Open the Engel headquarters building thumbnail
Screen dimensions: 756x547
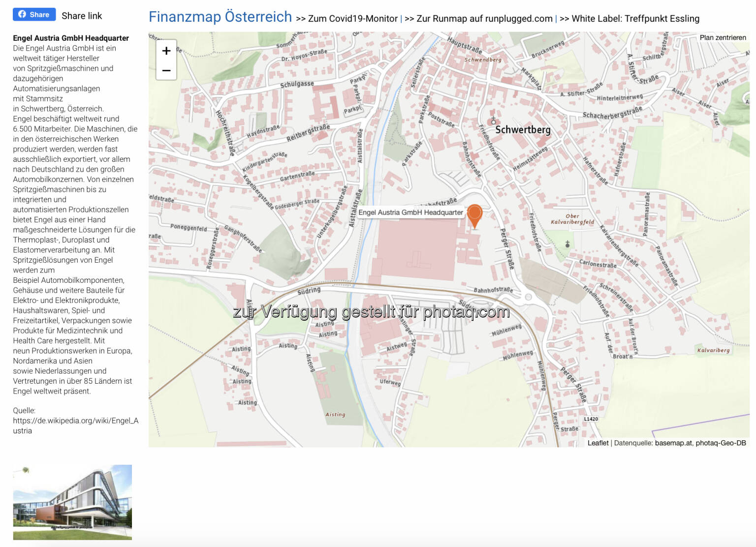tap(72, 502)
